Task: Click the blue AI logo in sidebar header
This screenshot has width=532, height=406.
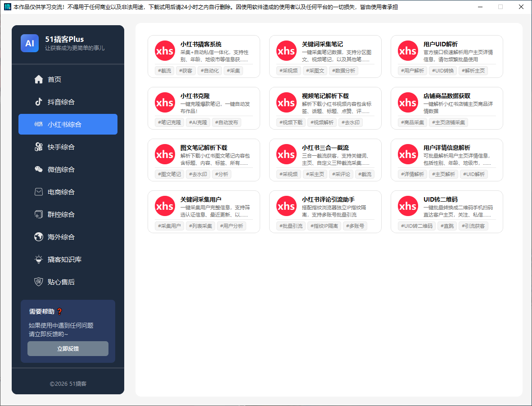Action: 30,43
